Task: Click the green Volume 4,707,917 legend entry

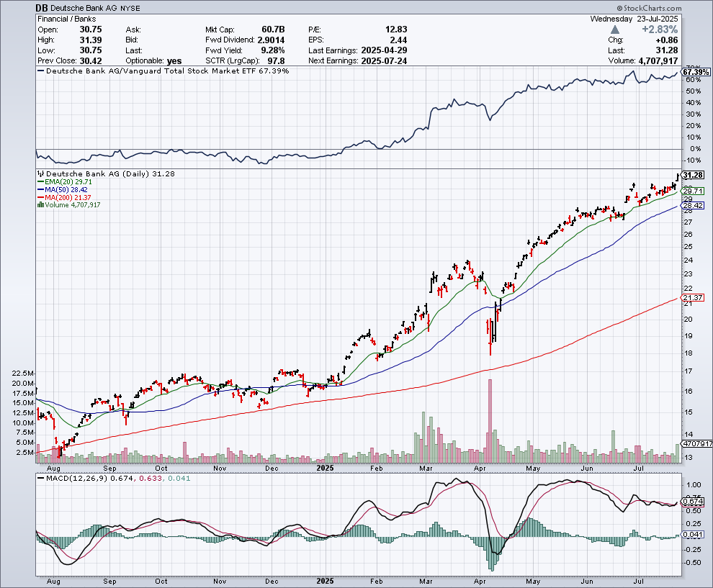Action: (69, 205)
